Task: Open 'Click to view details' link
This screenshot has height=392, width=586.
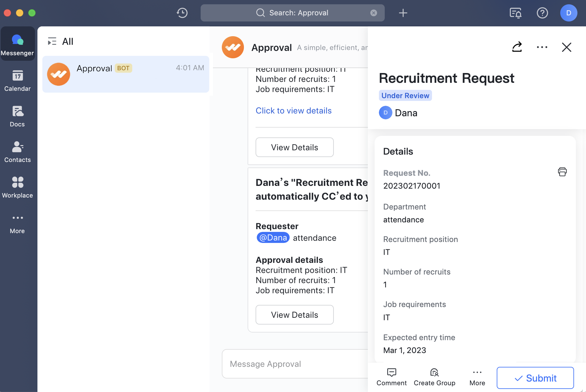Action: tap(293, 110)
